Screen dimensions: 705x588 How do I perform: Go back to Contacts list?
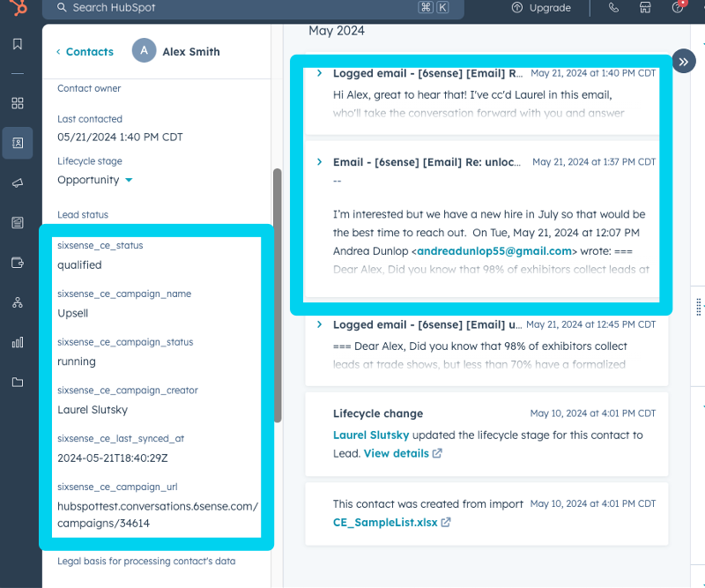[x=85, y=52]
